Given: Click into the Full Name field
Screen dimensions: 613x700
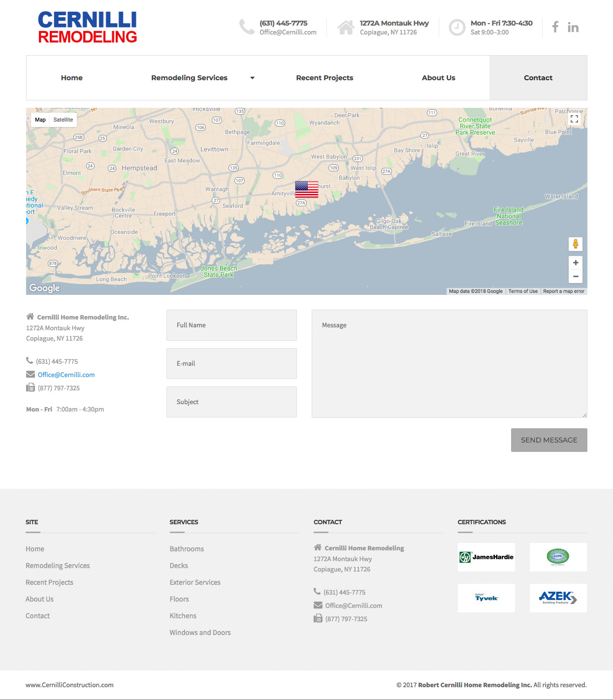Looking at the screenshot, I should click(231, 325).
